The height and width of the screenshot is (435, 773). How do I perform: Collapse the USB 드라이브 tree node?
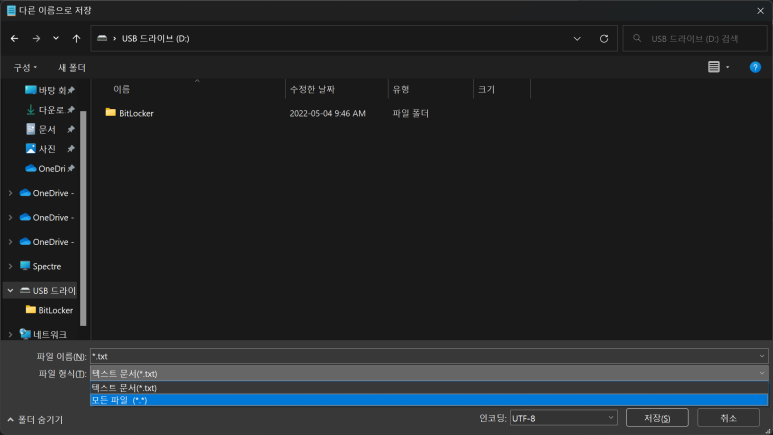coord(10,291)
